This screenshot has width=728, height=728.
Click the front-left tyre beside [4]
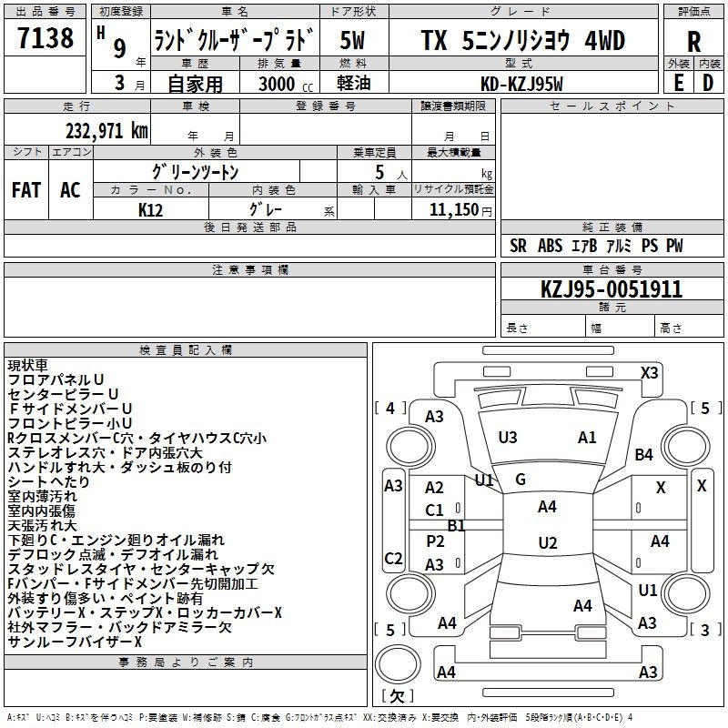point(411,447)
